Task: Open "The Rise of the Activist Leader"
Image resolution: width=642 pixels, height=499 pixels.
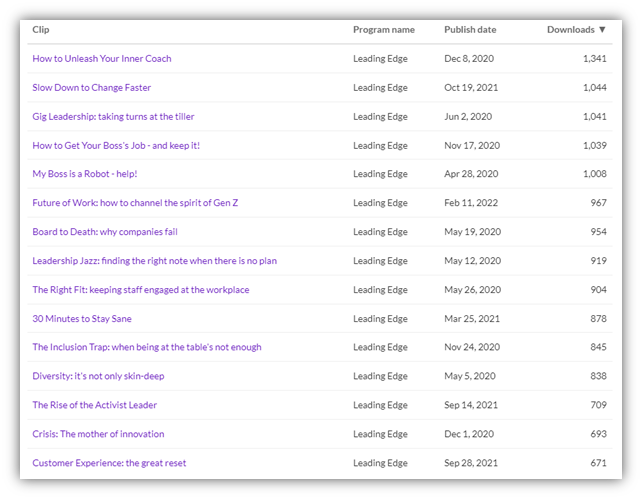Action: (x=94, y=406)
